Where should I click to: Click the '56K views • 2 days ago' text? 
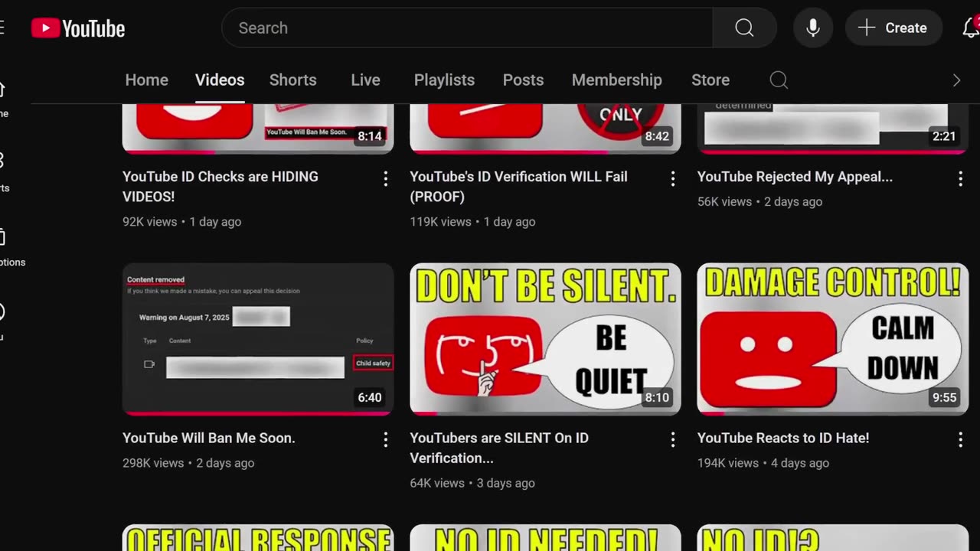coord(760,202)
